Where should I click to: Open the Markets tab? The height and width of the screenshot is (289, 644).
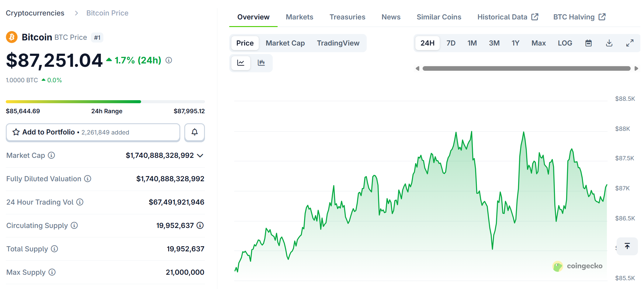[299, 17]
